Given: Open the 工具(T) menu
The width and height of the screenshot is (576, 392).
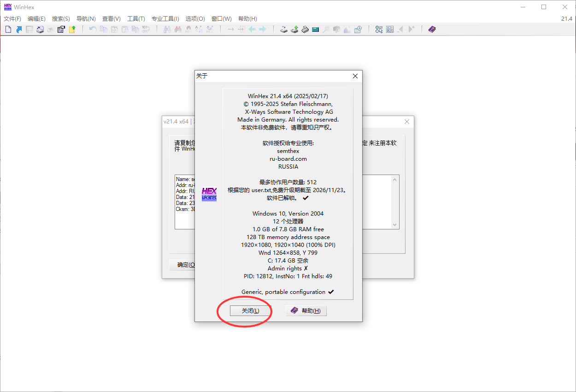Looking at the screenshot, I should (x=136, y=19).
